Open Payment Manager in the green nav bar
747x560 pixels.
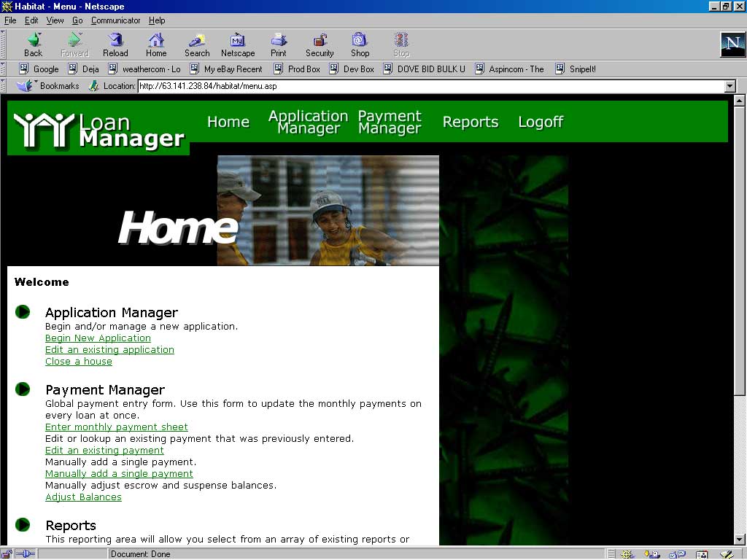390,122
